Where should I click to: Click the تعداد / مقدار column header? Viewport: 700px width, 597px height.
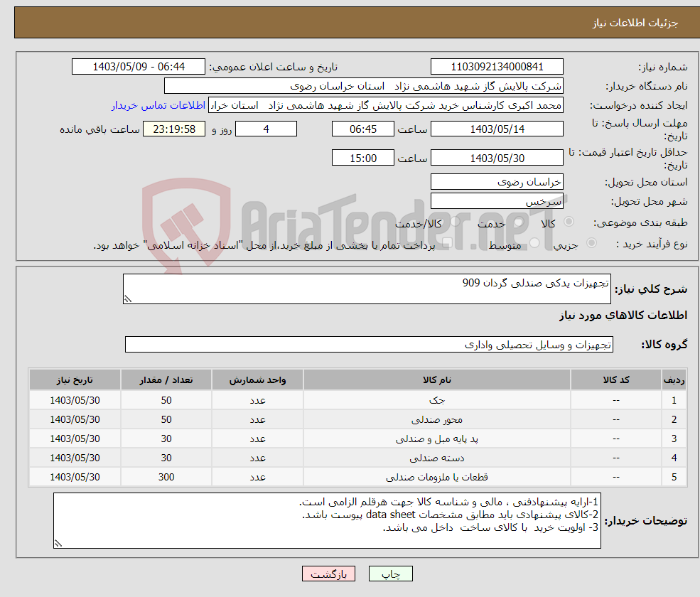(166, 380)
